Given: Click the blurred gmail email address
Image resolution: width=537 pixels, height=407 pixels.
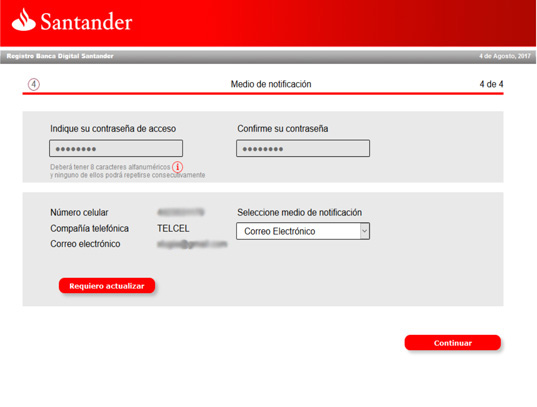Looking at the screenshot, I should coord(192,244).
